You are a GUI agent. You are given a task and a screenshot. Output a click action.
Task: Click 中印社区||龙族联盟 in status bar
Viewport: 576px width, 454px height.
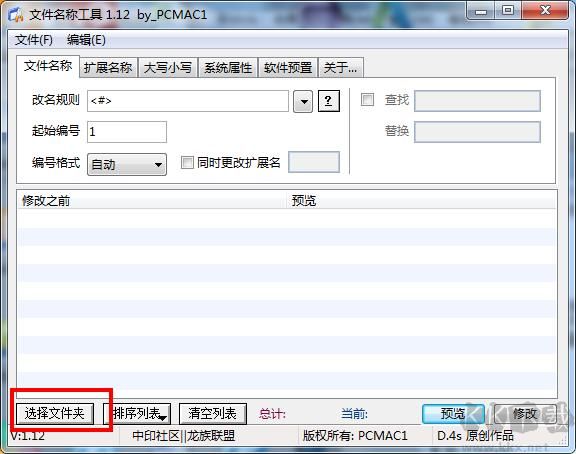pos(184,436)
